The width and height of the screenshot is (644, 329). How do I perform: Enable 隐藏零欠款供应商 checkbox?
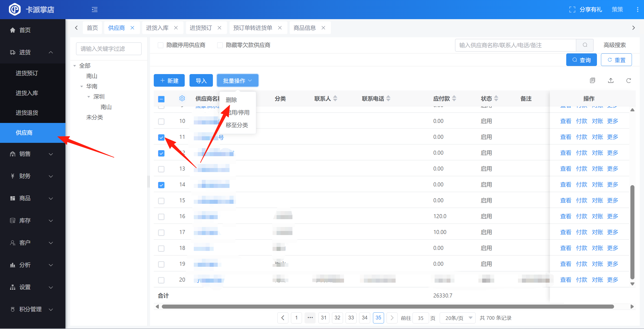[220, 45]
